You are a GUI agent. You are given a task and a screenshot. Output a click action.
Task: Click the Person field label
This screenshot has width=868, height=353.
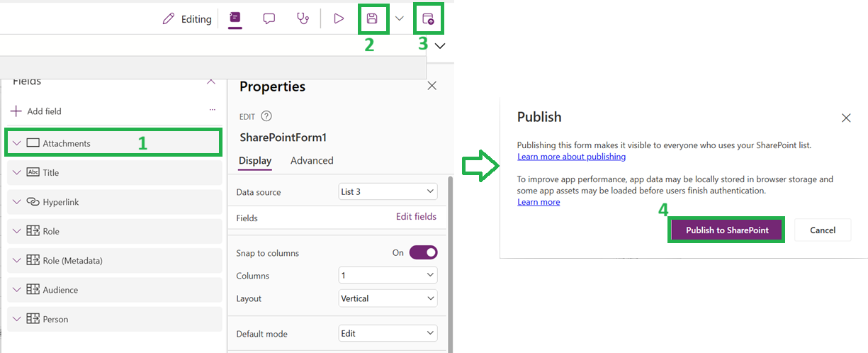coord(55,320)
